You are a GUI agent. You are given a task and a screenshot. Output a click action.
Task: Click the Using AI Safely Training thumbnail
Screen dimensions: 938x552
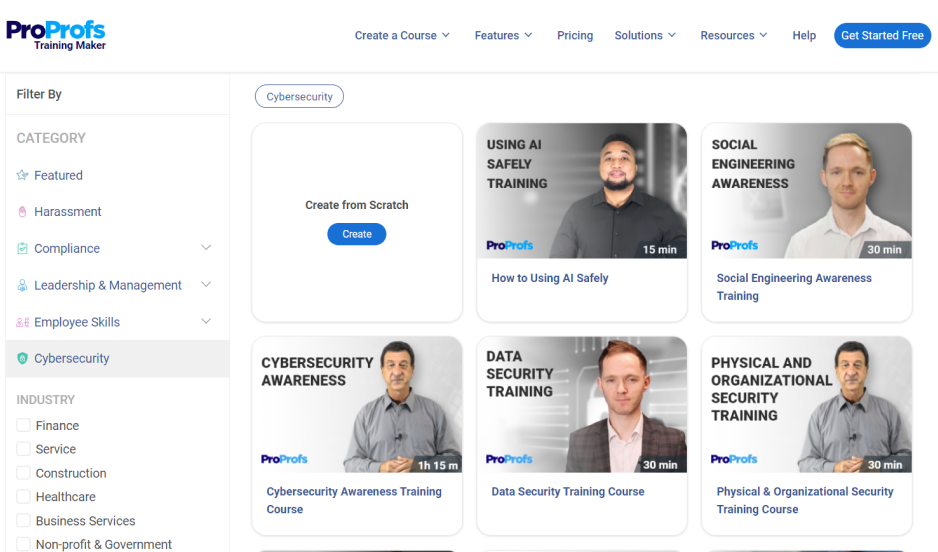[581, 191]
